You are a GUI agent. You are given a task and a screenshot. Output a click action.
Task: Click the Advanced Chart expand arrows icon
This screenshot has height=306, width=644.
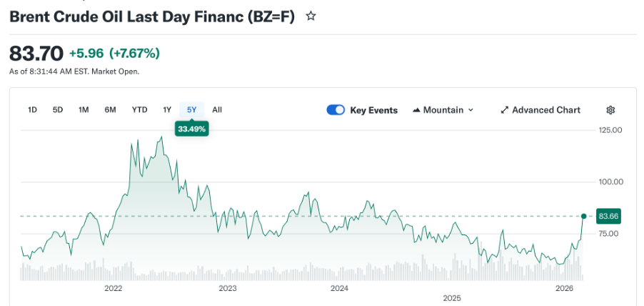(x=504, y=110)
